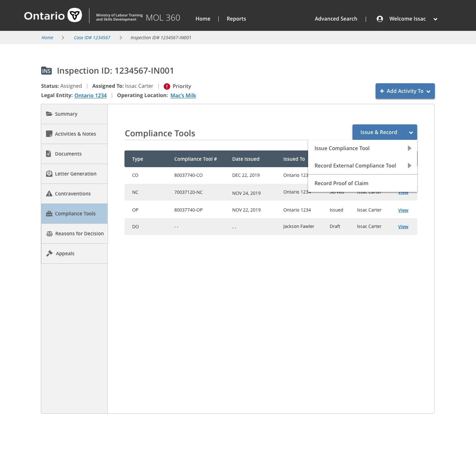Expand Record External Compliance Tool submenu arrow

(409, 166)
